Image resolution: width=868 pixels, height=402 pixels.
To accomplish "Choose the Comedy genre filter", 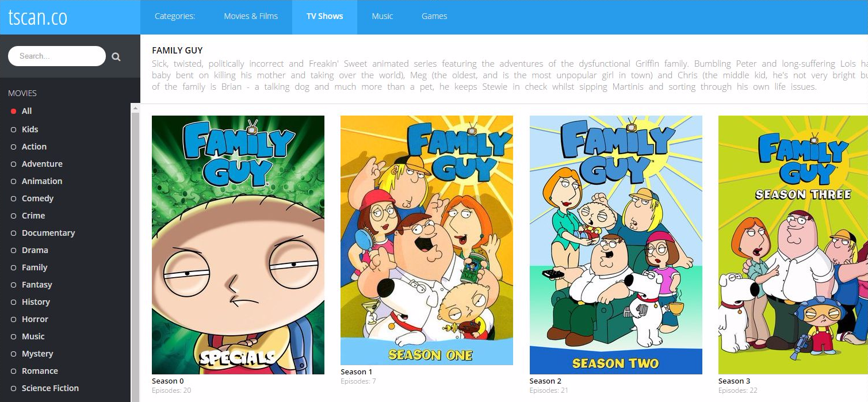I will coord(37,198).
